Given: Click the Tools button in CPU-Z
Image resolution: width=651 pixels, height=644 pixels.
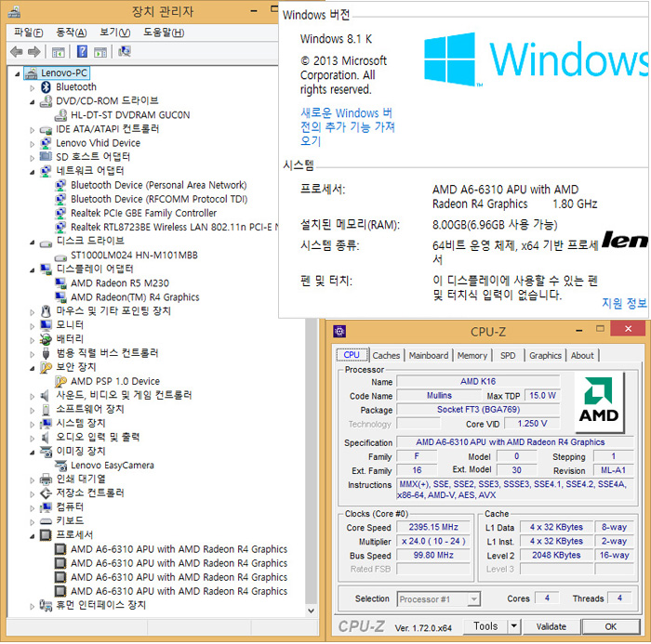Looking at the screenshot, I should pos(485,626).
